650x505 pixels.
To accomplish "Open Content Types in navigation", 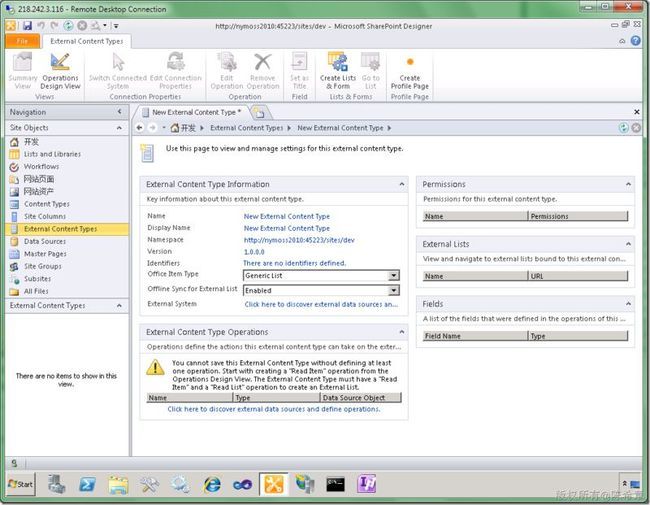I will coord(46,204).
